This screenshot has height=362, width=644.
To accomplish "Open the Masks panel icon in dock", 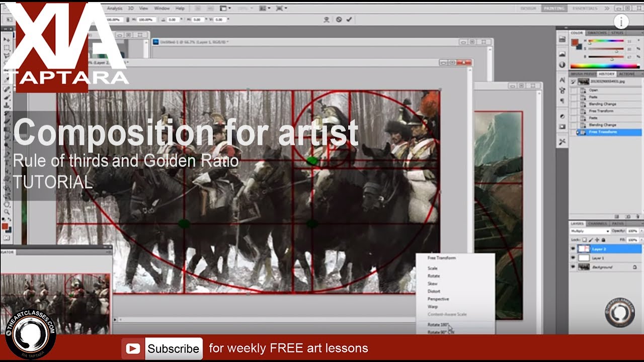I will point(562,126).
